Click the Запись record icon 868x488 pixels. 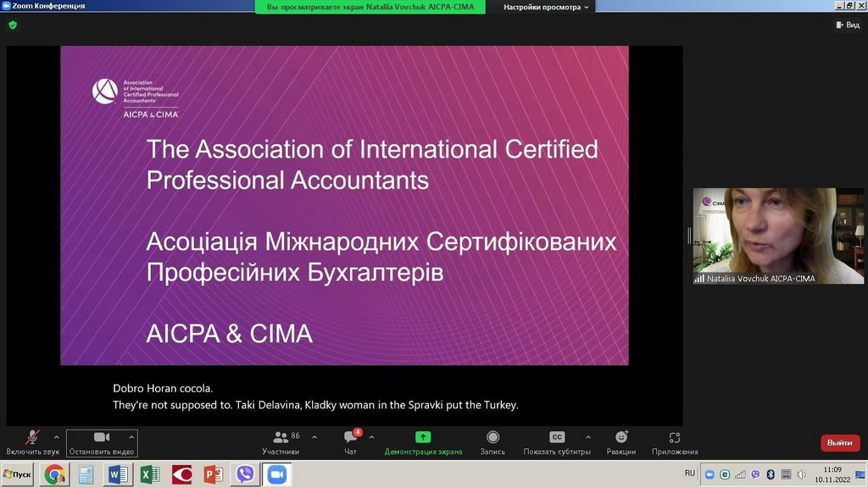coord(492,442)
